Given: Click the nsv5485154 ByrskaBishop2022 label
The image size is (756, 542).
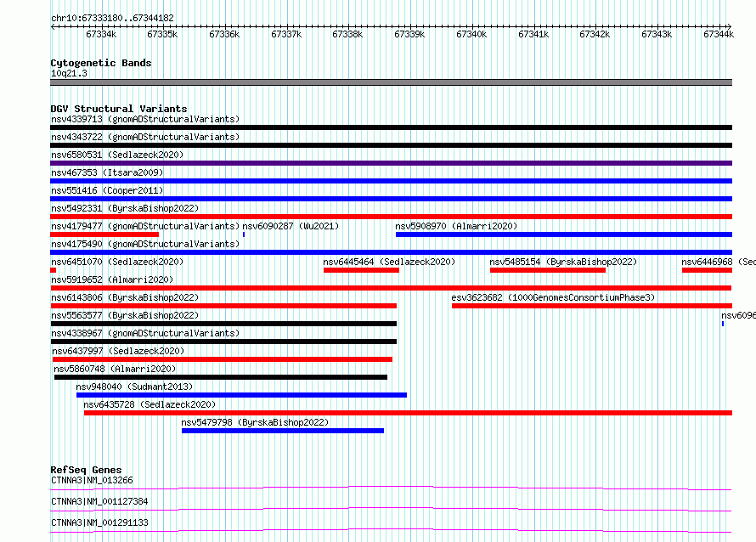Looking at the screenshot, I should (563, 262).
